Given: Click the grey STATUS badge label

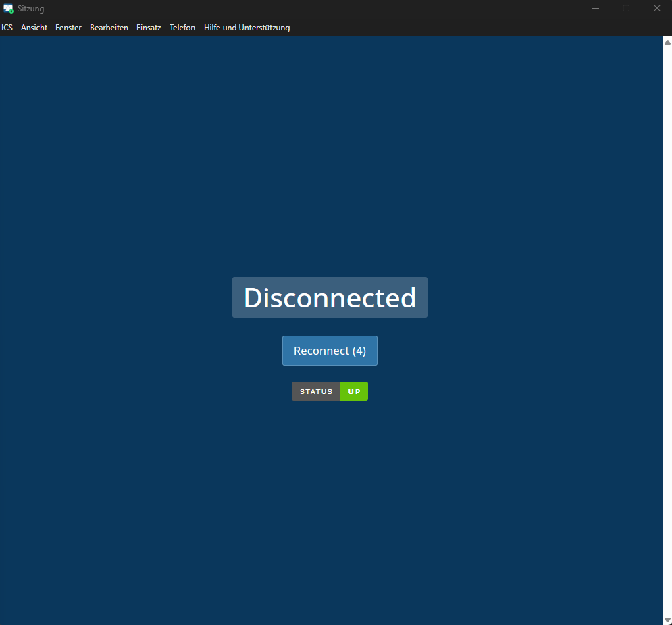Looking at the screenshot, I should pos(316,392).
